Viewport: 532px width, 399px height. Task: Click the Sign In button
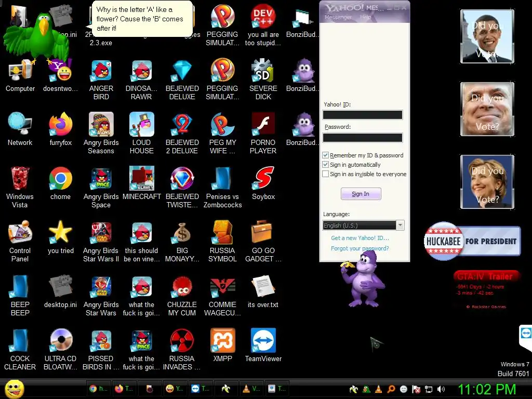[361, 194]
